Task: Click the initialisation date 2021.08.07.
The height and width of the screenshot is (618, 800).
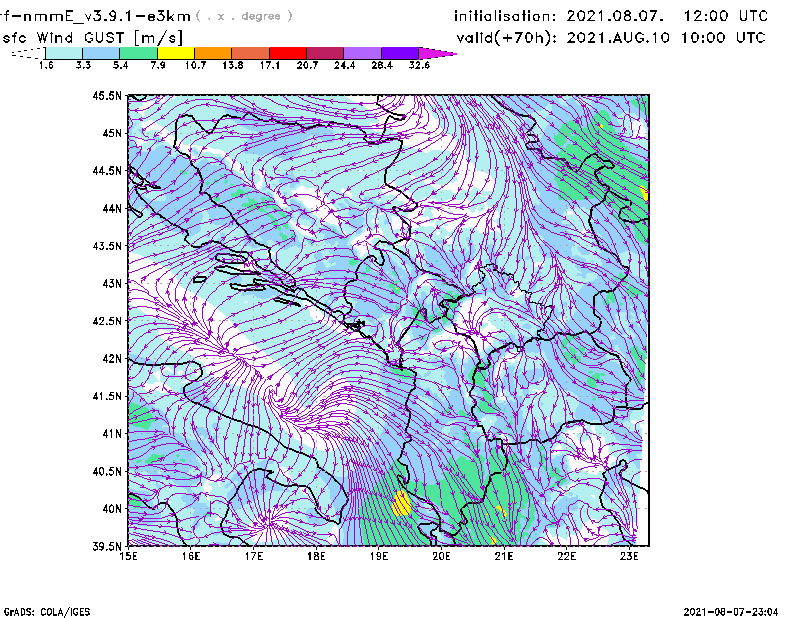Action: (615, 16)
